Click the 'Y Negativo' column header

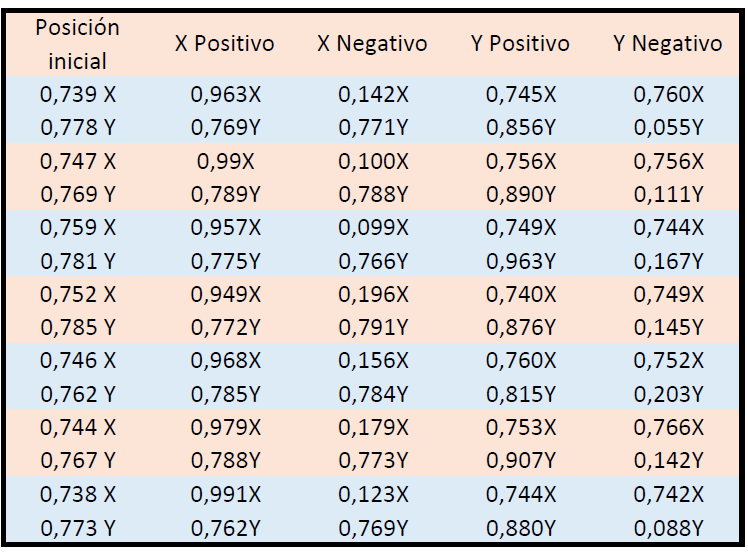pos(667,44)
